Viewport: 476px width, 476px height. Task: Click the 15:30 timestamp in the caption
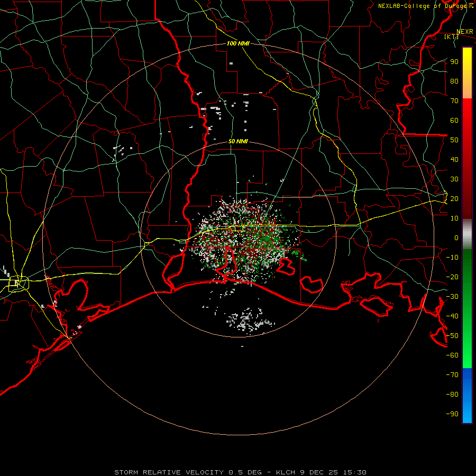(354, 472)
